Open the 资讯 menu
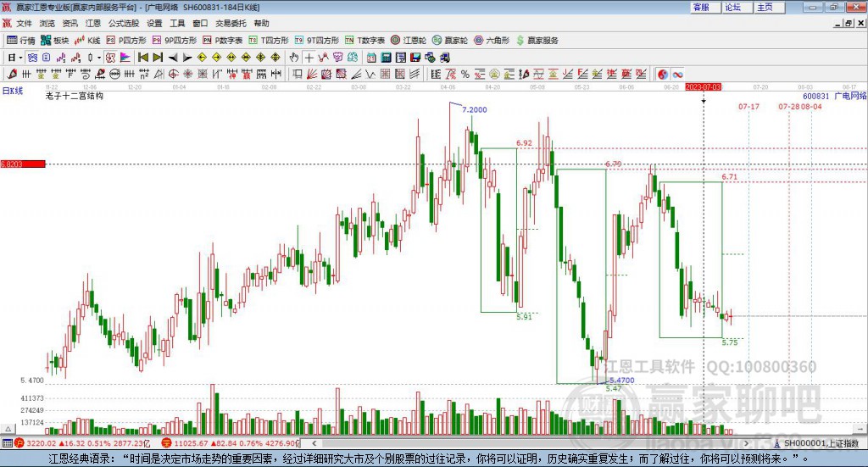The image size is (868, 467). click(70, 23)
